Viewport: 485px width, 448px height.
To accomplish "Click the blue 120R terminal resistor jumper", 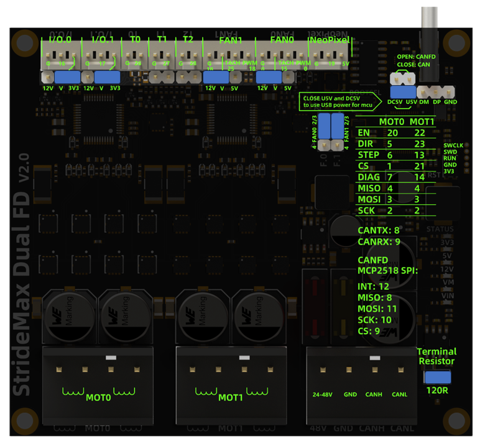I will pyautogui.click(x=438, y=378).
